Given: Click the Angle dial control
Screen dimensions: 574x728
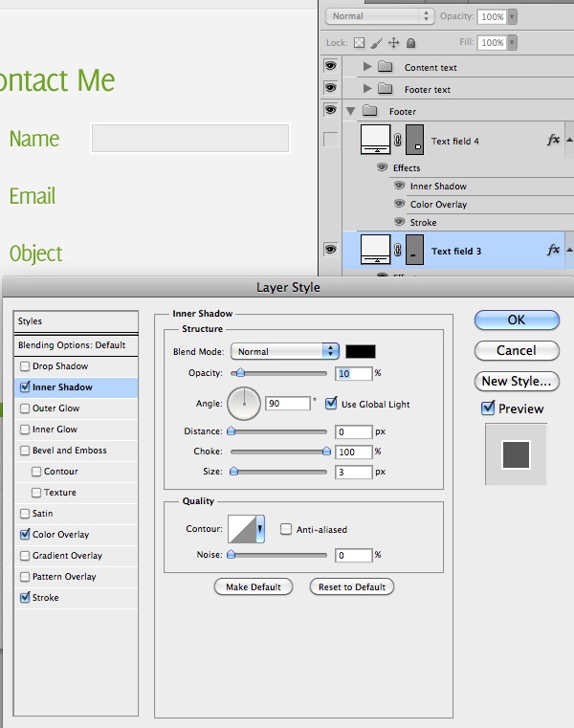Looking at the screenshot, I should (x=244, y=404).
